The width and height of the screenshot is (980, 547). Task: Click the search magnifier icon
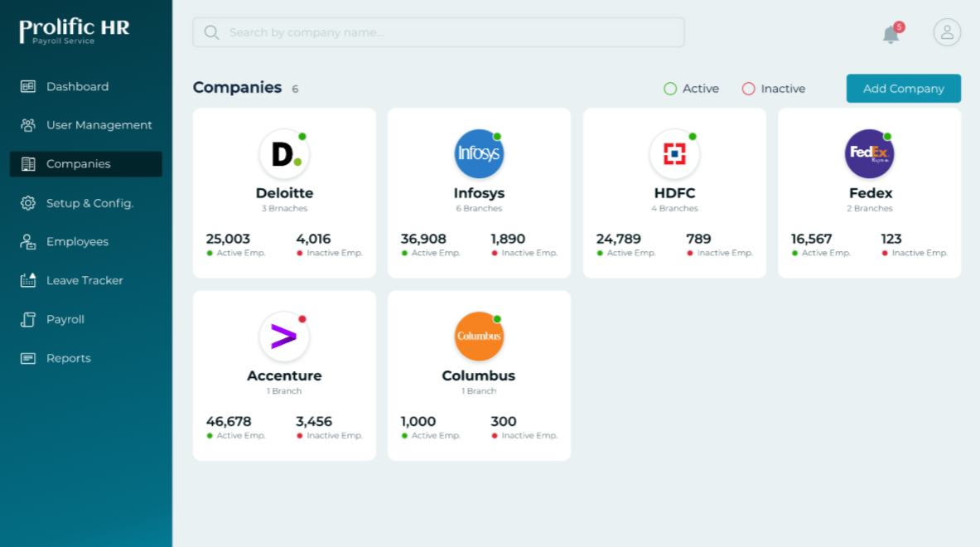[x=211, y=32]
